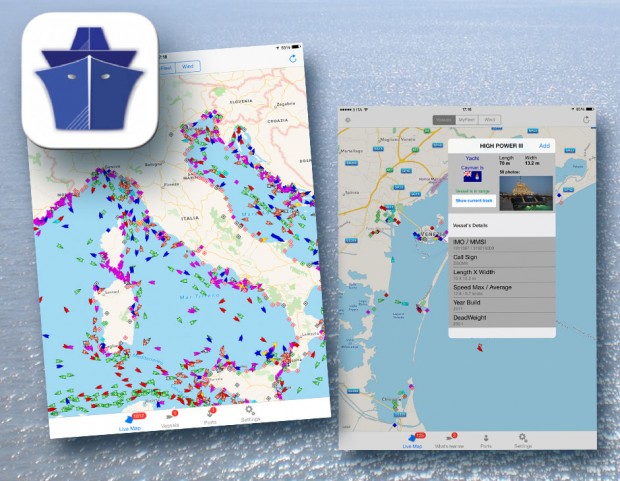Viewport: 620px width, 481px height.
Task: Tap the Cayman Islands flag icon
Action: (x=473, y=176)
